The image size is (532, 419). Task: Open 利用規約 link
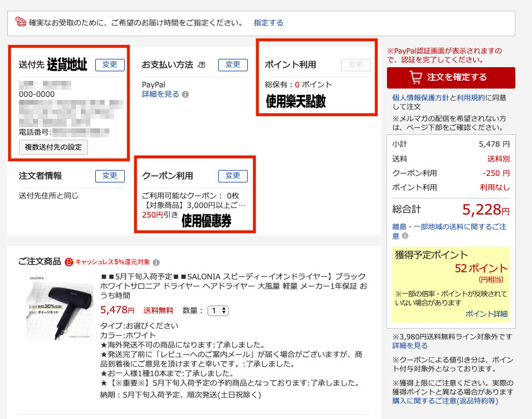coord(471,97)
